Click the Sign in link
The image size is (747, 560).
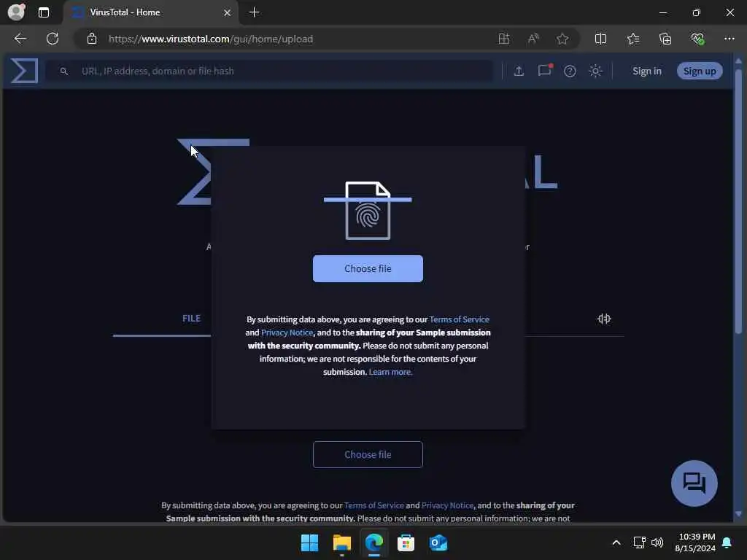pyautogui.click(x=646, y=71)
